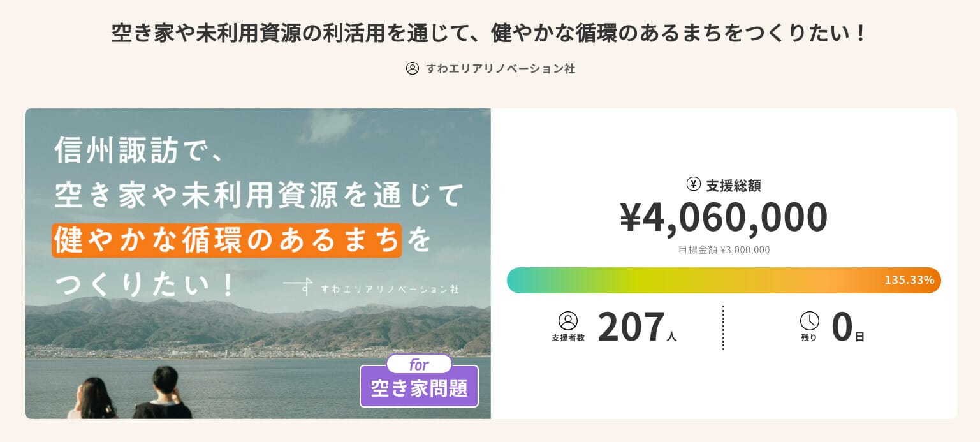Click the yen icon next to 支援総額
Image resolution: width=980 pixels, height=442 pixels.
694,184
